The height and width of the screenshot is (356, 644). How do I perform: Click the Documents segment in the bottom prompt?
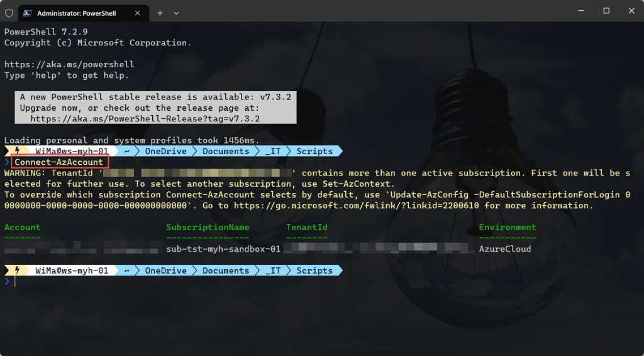pyautogui.click(x=226, y=270)
